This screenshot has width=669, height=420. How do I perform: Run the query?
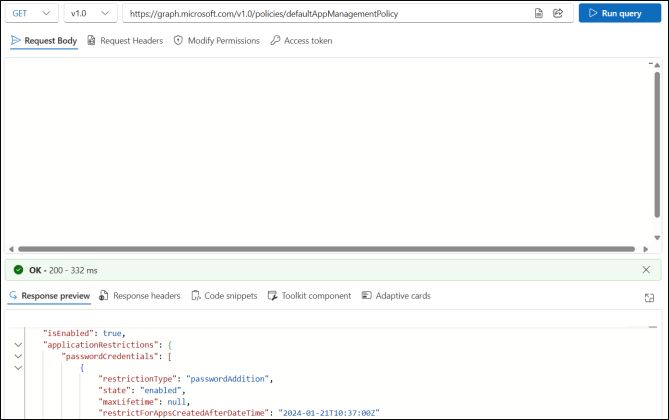coord(620,13)
